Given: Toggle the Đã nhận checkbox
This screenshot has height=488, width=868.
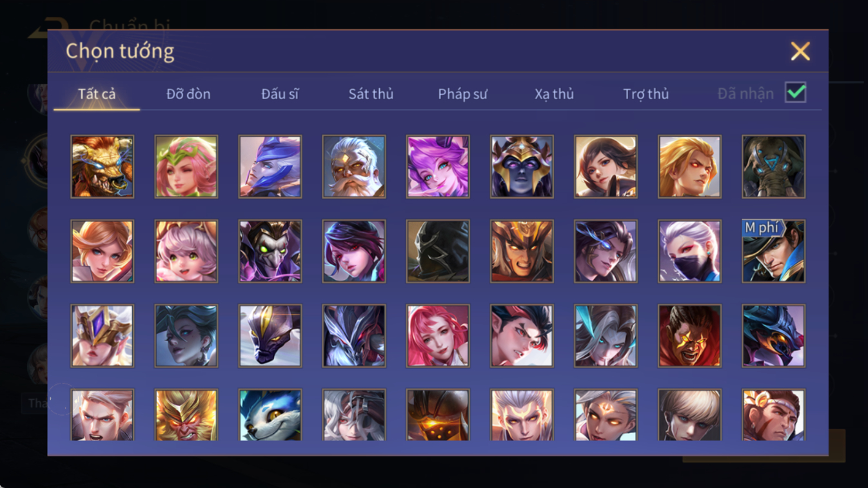Looking at the screenshot, I should pyautogui.click(x=796, y=92).
